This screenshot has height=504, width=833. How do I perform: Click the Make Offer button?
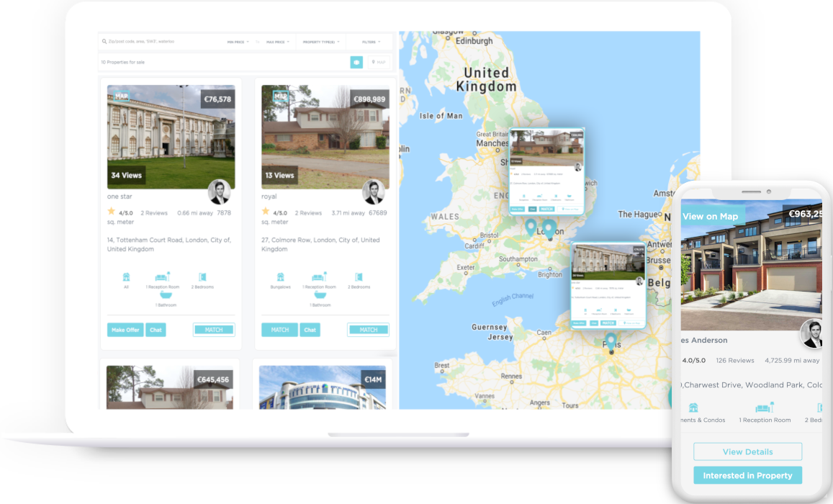click(x=125, y=330)
